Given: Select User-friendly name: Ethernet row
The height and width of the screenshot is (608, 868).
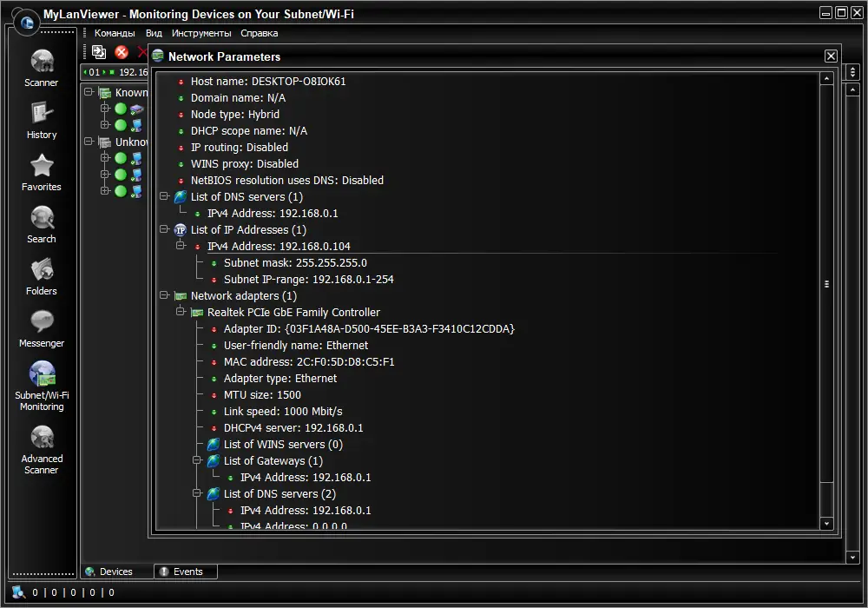Looking at the screenshot, I should click(296, 346).
